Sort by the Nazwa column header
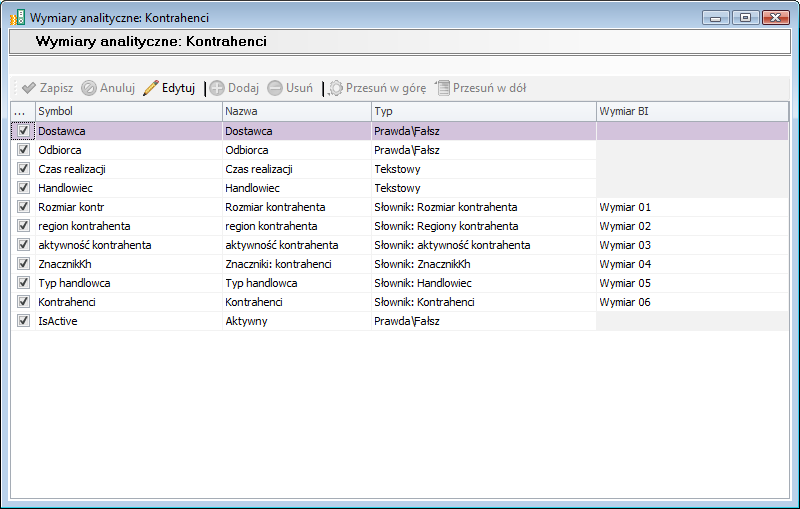The height and width of the screenshot is (509, 800). coord(296,111)
